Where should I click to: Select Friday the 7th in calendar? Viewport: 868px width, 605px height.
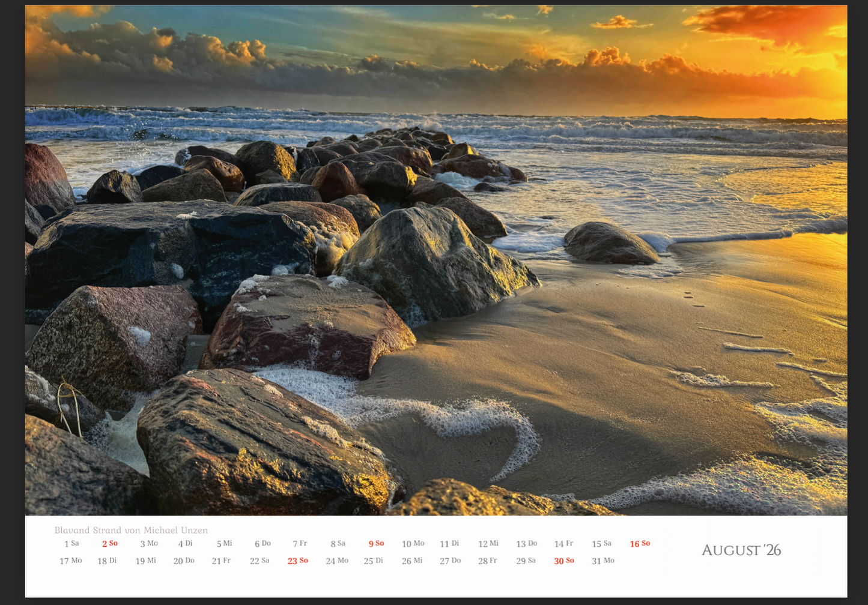[x=300, y=544]
